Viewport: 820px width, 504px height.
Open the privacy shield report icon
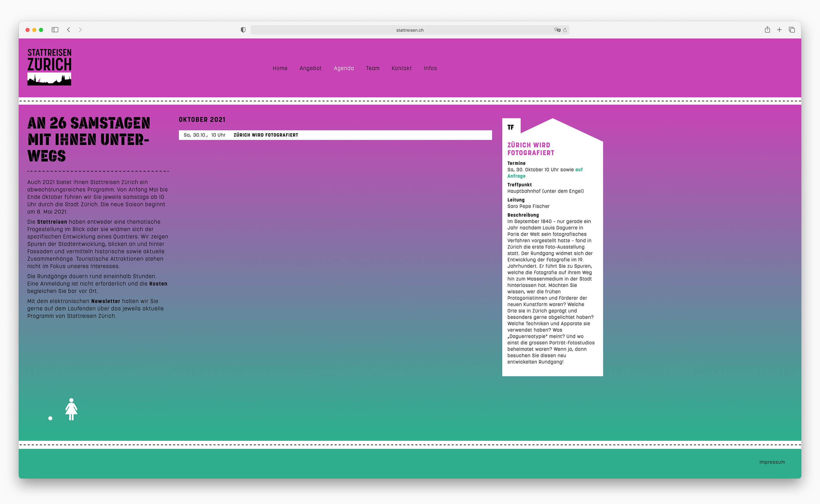243,30
